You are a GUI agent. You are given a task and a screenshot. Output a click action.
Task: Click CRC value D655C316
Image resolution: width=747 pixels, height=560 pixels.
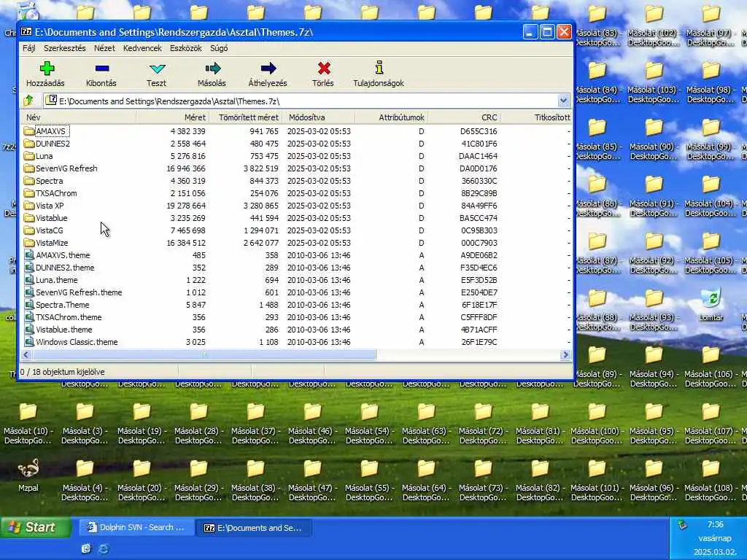[x=479, y=131]
